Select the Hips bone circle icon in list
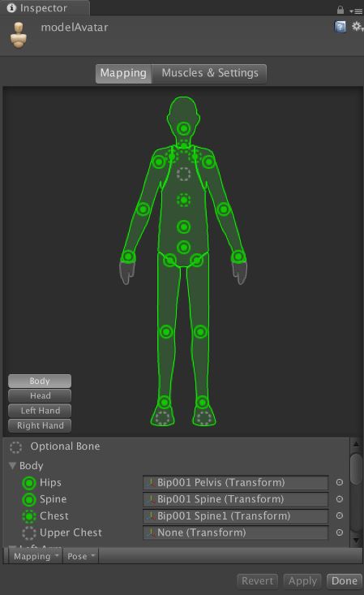This screenshot has width=364, height=595. 29,483
